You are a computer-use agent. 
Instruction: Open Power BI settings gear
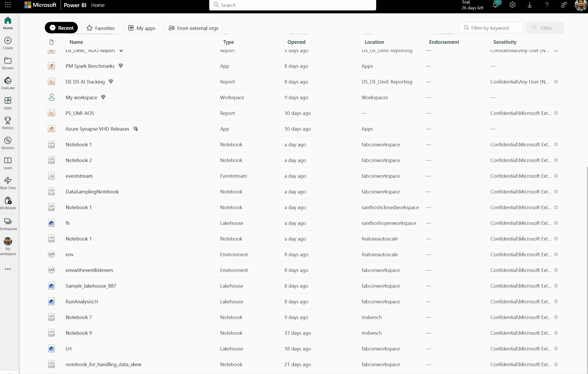(512, 5)
